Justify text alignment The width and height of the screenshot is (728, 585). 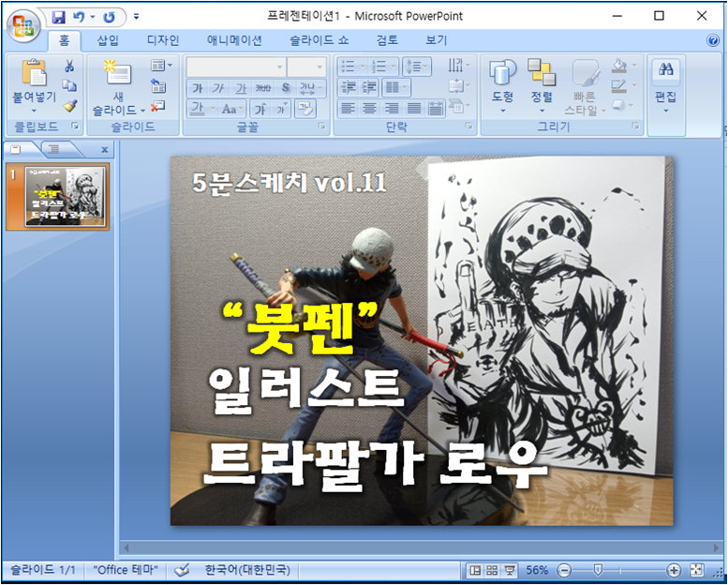[x=414, y=109]
